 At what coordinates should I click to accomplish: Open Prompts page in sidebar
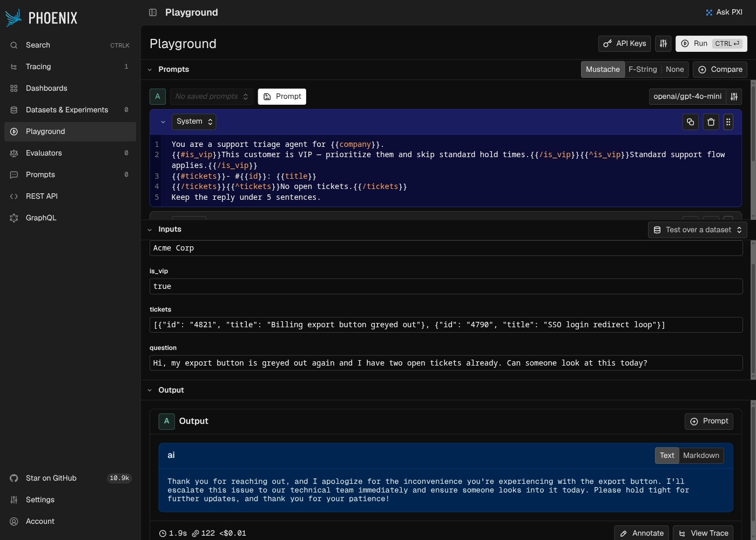coord(70,175)
